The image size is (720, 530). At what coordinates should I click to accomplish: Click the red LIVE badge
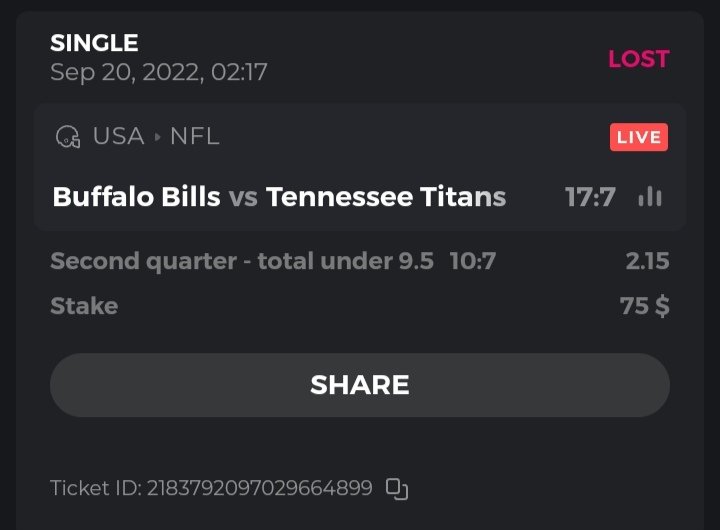coord(638,137)
